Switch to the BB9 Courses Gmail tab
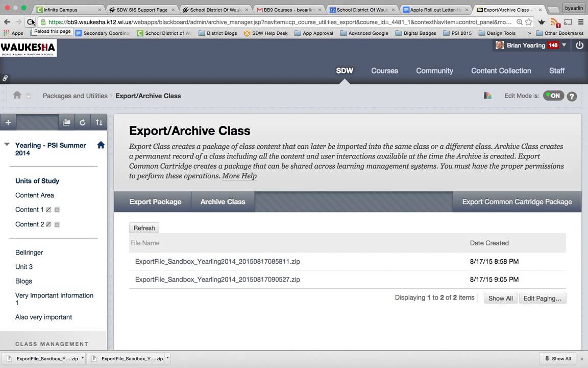 (289, 10)
